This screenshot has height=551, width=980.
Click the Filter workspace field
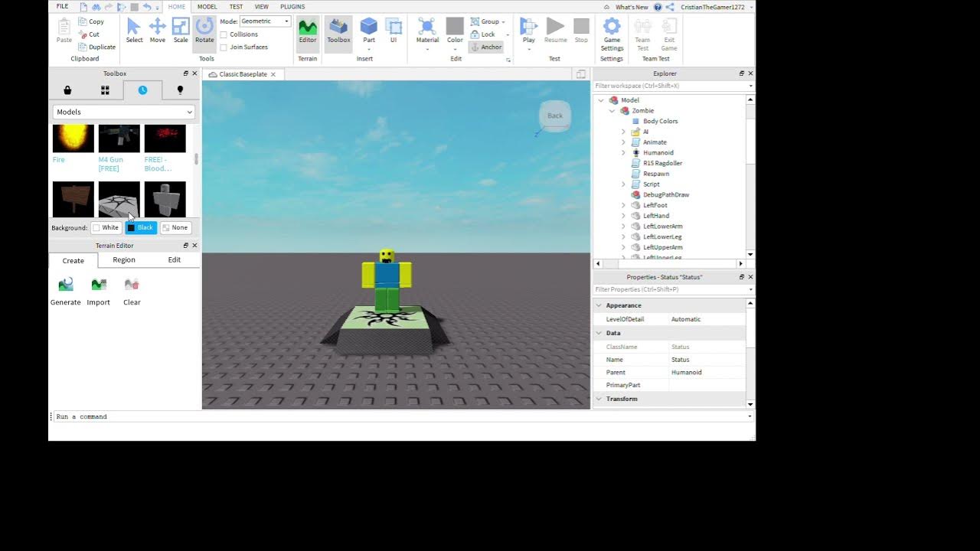click(674, 86)
